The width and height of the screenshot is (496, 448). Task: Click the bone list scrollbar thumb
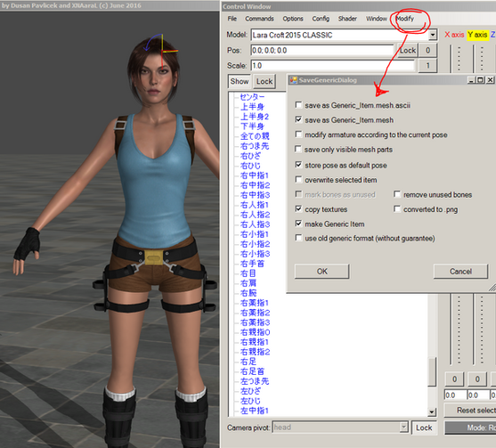coord(432,371)
